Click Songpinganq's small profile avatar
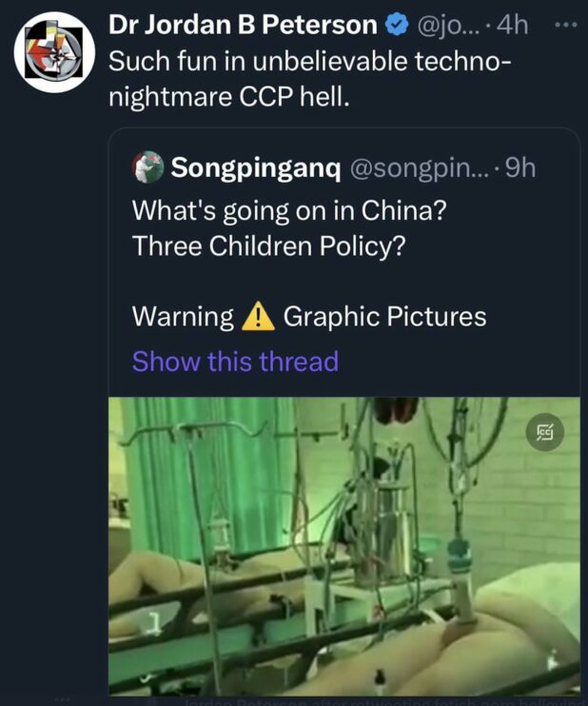This screenshot has width=588, height=706. point(147,168)
